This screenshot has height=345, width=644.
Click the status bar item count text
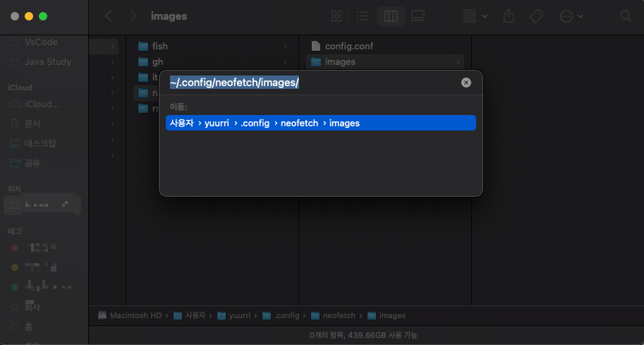363,335
